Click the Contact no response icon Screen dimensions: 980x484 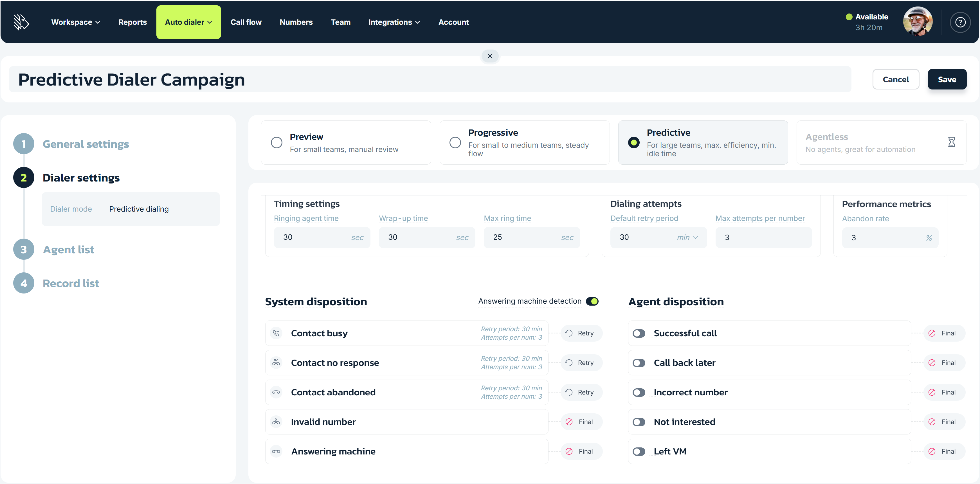coord(276,363)
